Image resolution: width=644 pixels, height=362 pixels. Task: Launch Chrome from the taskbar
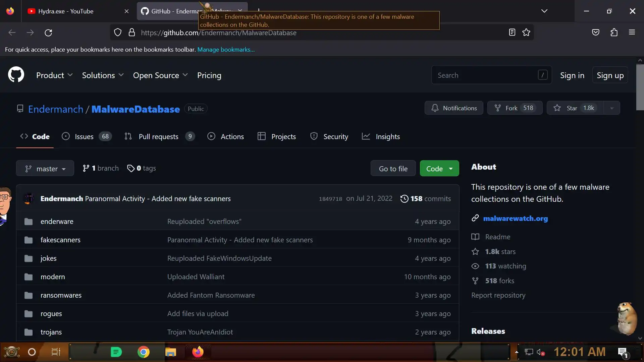(144, 352)
